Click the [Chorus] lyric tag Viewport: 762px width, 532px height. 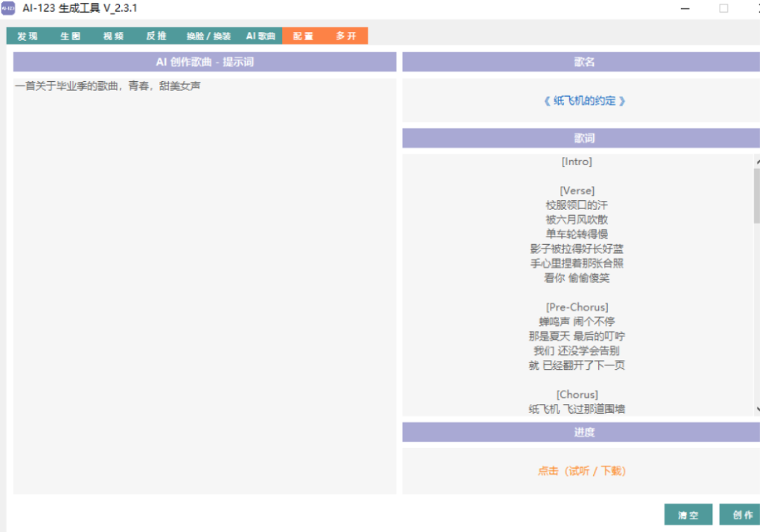pyautogui.click(x=577, y=394)
